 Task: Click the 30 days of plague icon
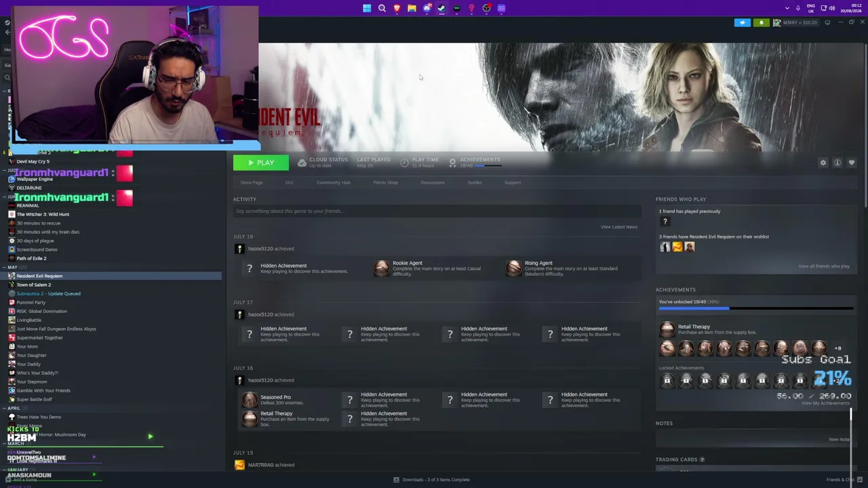pyautogui.click(x=12, y=241)
